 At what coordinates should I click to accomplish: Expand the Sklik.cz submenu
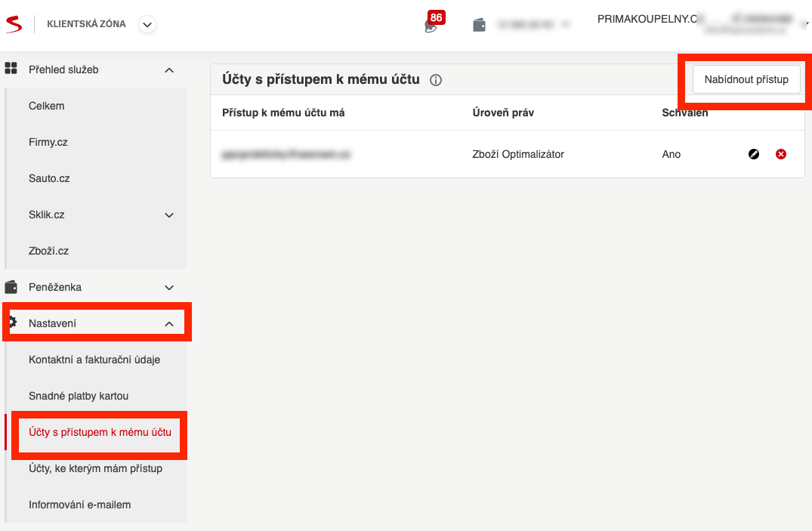169,215
